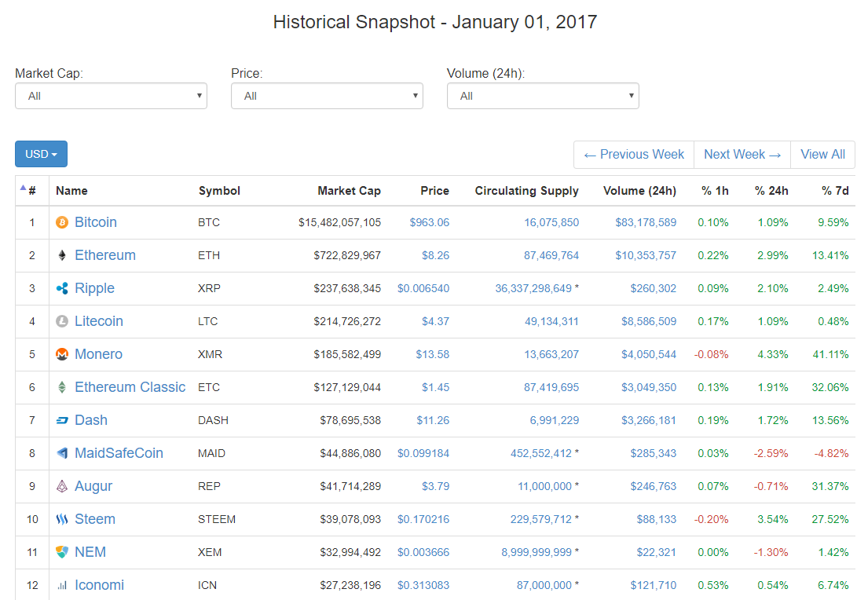Sort by % 1h column header
The image size is (868, 600).
coord(715,191)
